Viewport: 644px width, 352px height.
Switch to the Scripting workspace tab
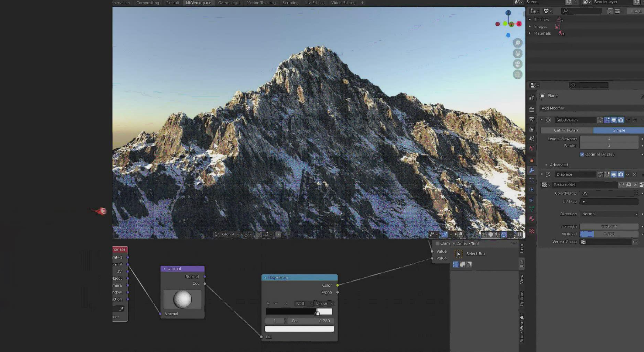tap(290, 3)
